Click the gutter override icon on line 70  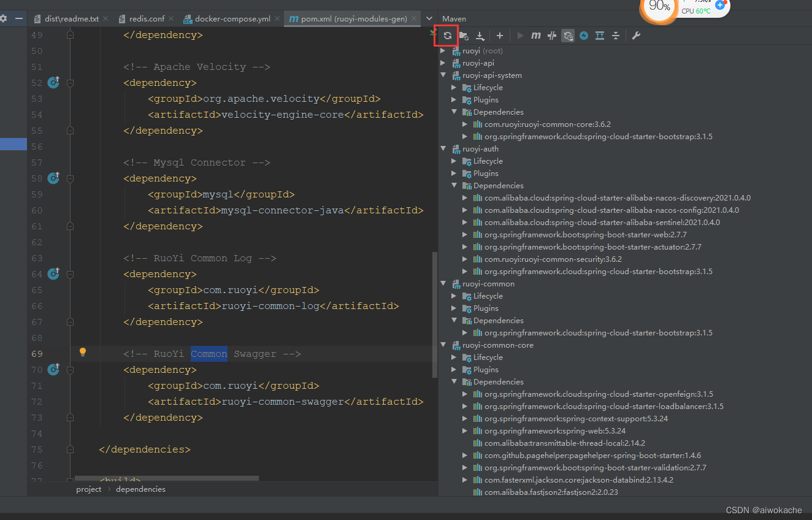(54, 369)
